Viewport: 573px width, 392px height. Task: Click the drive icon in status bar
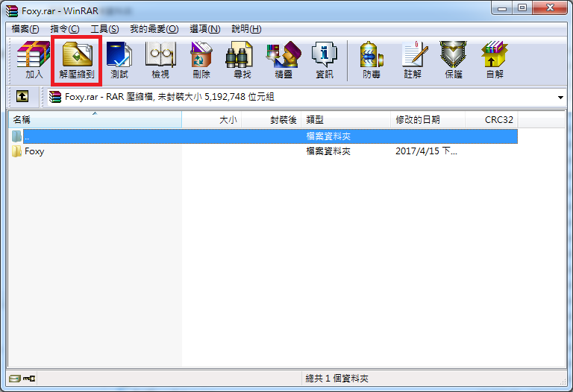[x=15, y=379]
